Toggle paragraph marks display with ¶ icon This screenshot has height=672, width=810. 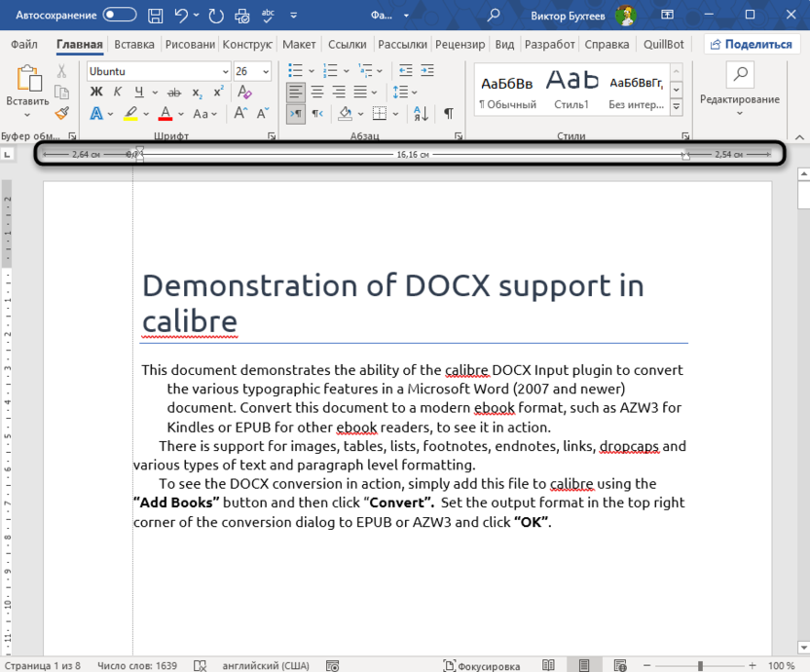pyautogui.click(x=448, y=114)
